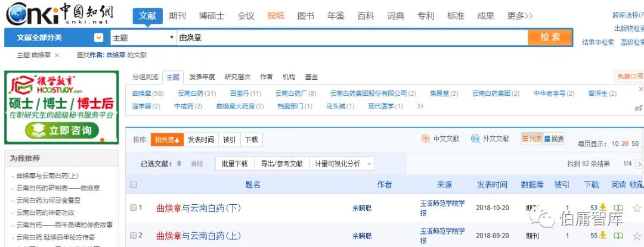Select the 年鉴 tab
This screenshot has height=247, width=644.
[x=336, y=16]
